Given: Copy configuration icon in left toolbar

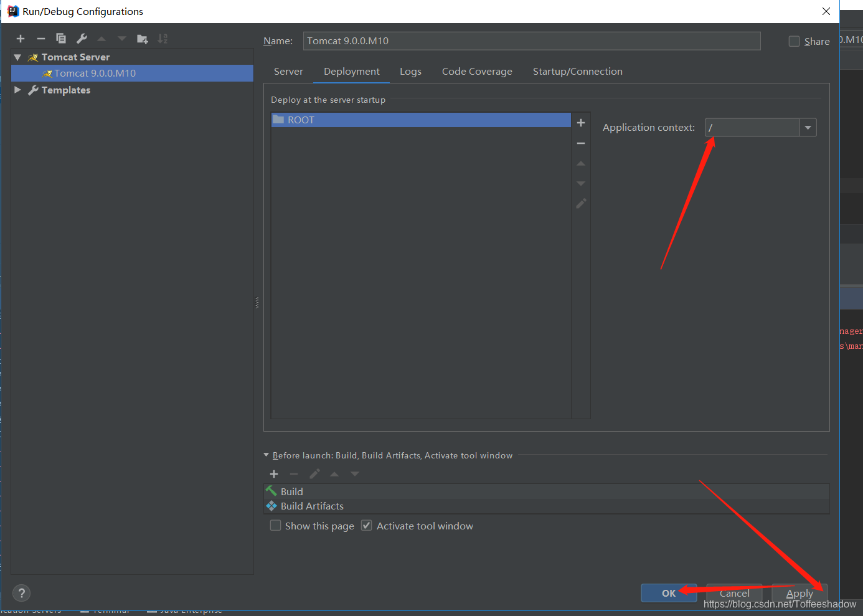Looking at the screenshot, I should [x=61, y=39].
